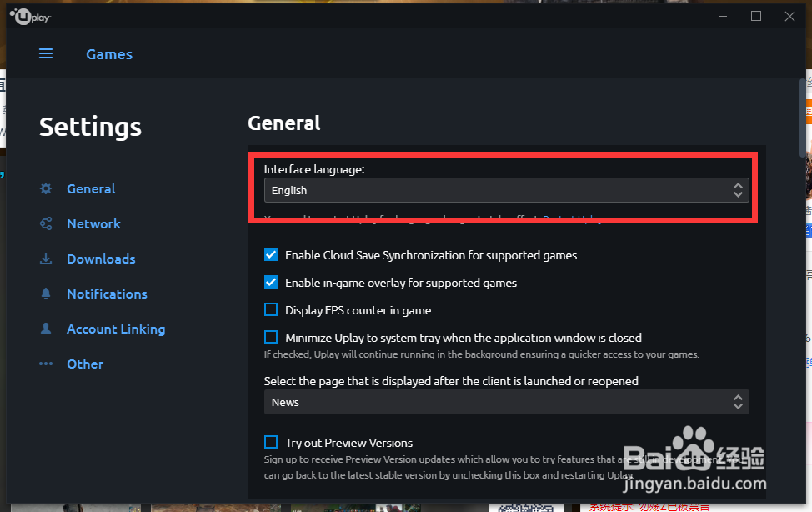812x512 pixels.
Task: Open the Games tab
Action: [x=109, y=54]
